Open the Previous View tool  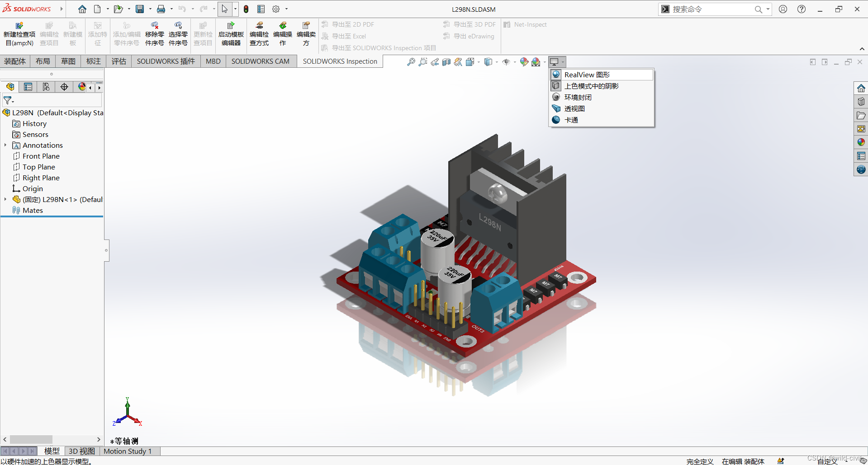tap(434, 62)
